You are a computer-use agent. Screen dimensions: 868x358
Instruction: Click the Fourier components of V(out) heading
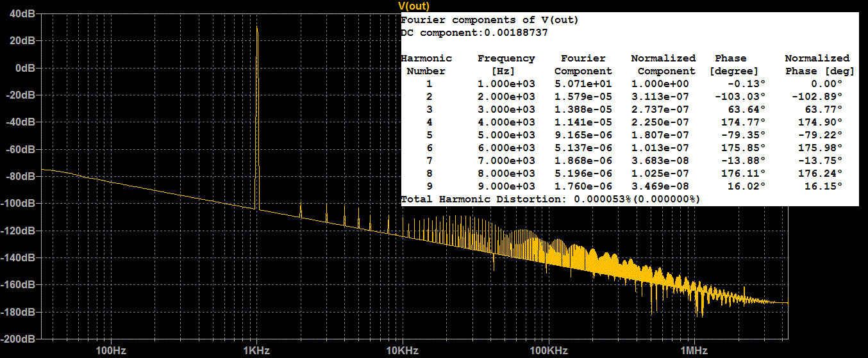489,20
